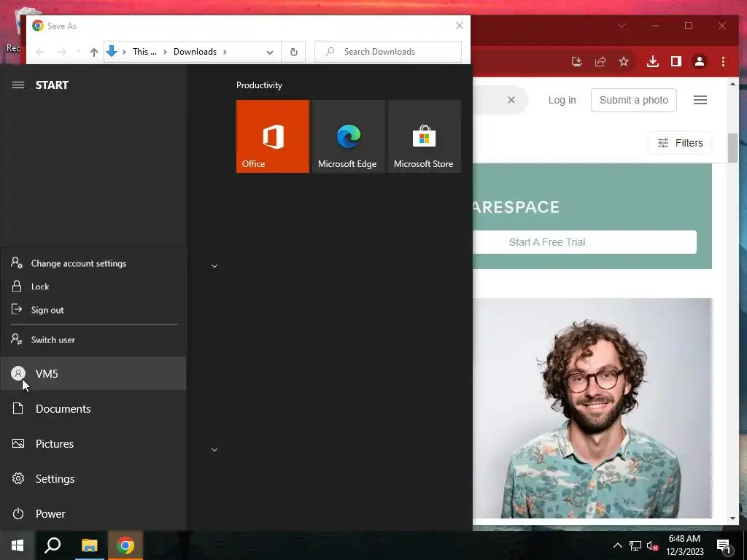Screen dimensions: 747x560
Task: Click Log in link on webpage
Action: (x=562, y=100)
